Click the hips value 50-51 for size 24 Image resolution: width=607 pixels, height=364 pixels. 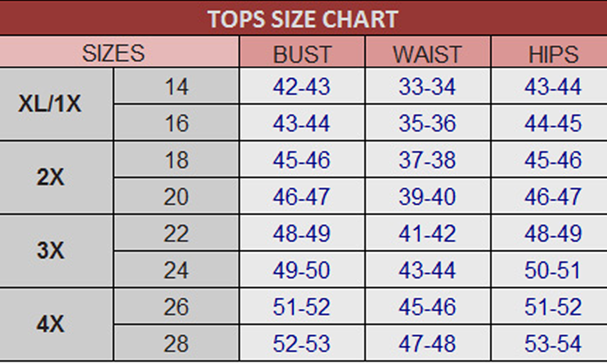click(553, 270)
